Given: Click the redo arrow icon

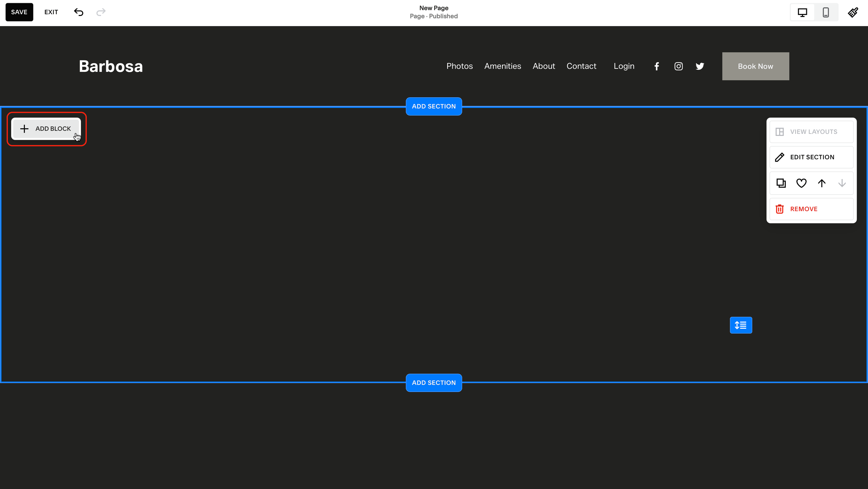Looking at the screenshot, I should (x=101, y=12).
